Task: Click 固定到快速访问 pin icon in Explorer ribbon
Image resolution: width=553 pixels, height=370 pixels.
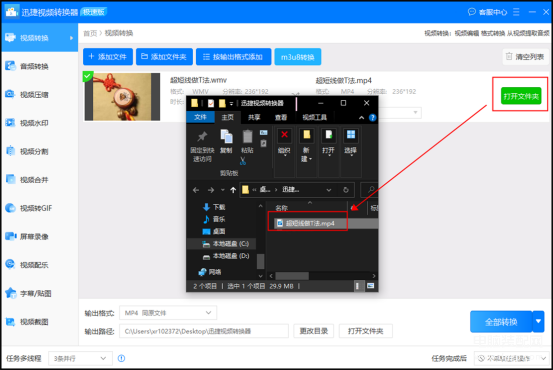Action: [x=202, y=136]
